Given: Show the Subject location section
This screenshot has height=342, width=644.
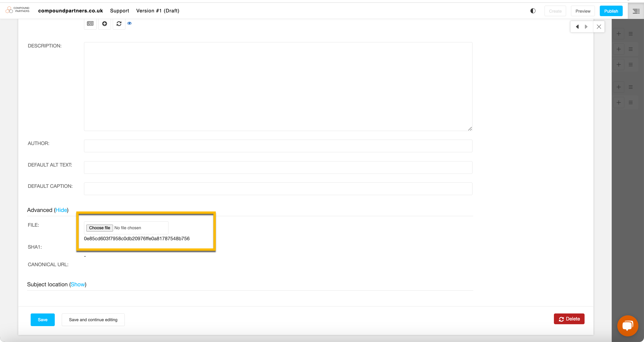Looking at the screenshot, I should (x=78, y=284).
